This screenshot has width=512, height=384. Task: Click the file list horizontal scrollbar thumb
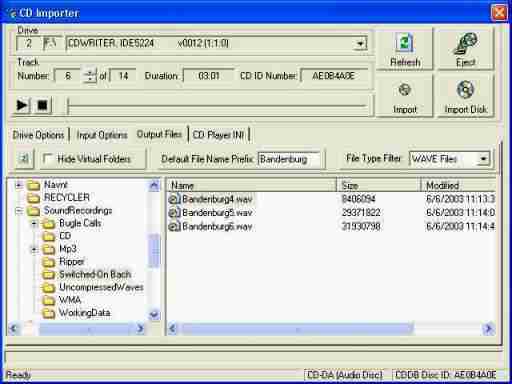tap(297, 329)
